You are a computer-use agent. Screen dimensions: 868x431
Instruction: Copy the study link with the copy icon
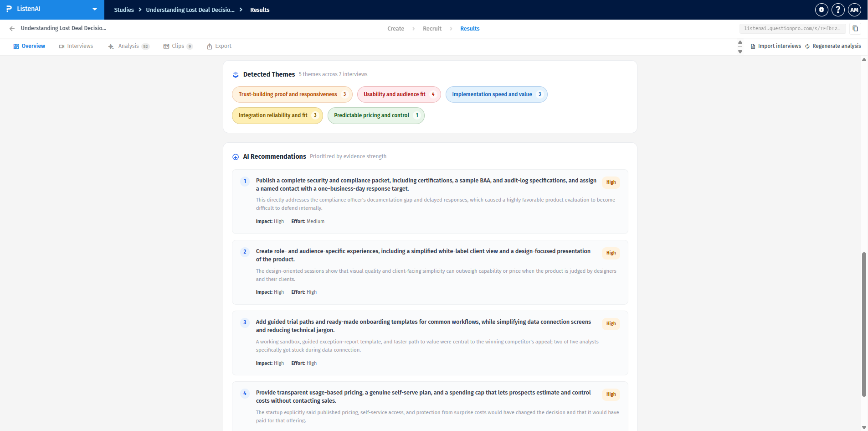[855, 28]
